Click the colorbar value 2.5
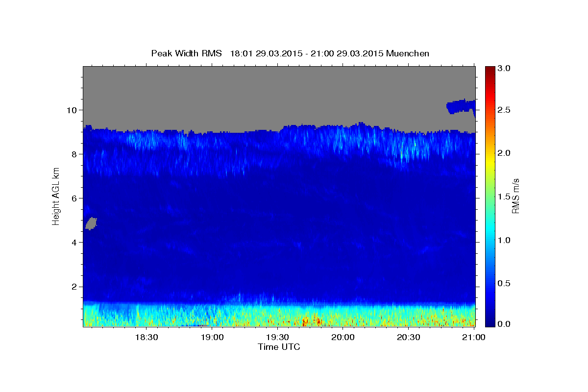The image size is (588, 392). pos(505,110)
